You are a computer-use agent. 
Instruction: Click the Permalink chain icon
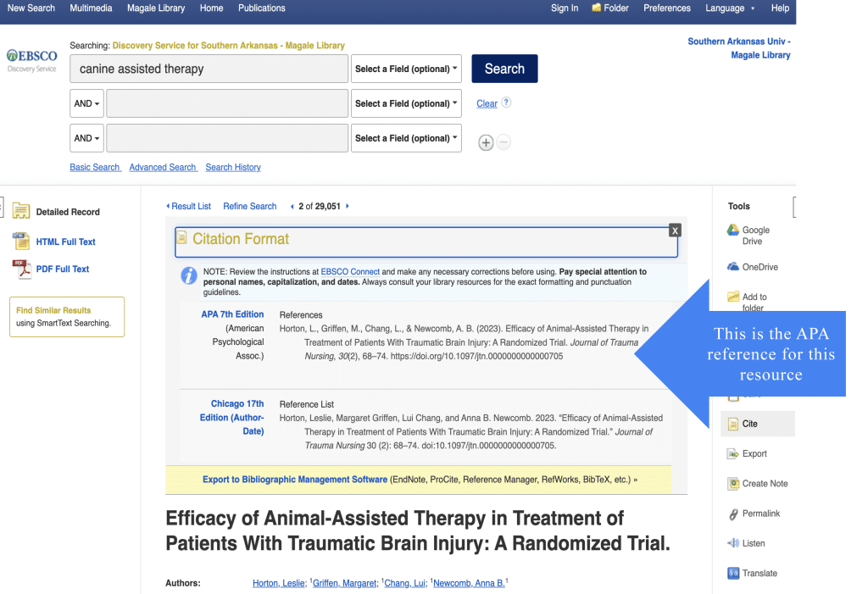pos(733,514)
